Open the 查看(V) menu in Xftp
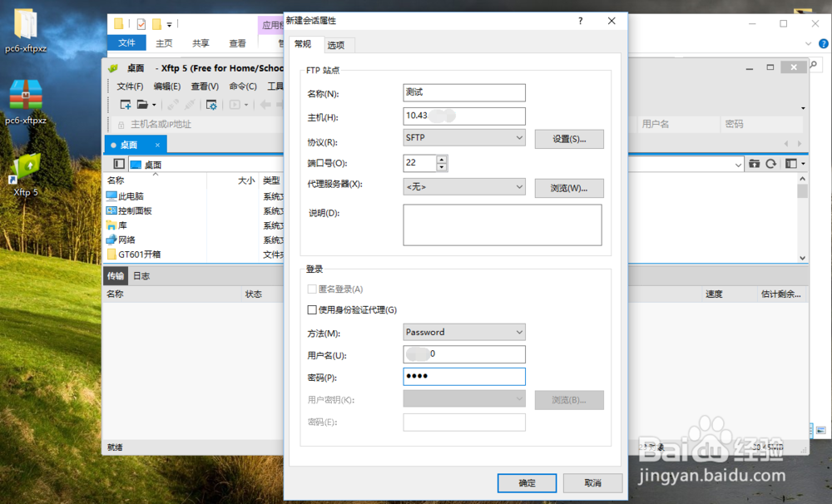Image resolution: width=832 pixels, height=504 pixels. 205,86
